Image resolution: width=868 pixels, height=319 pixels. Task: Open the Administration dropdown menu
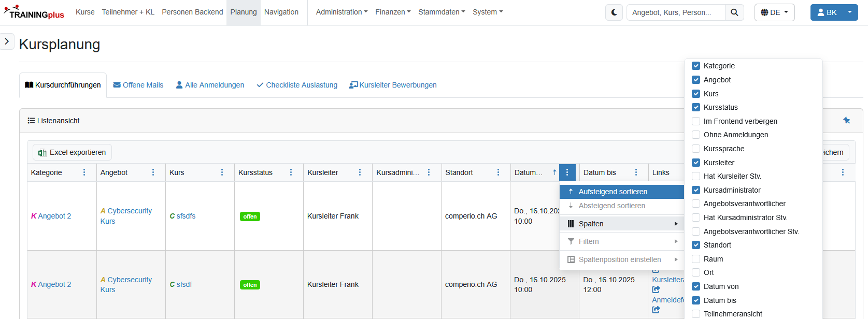341,12
